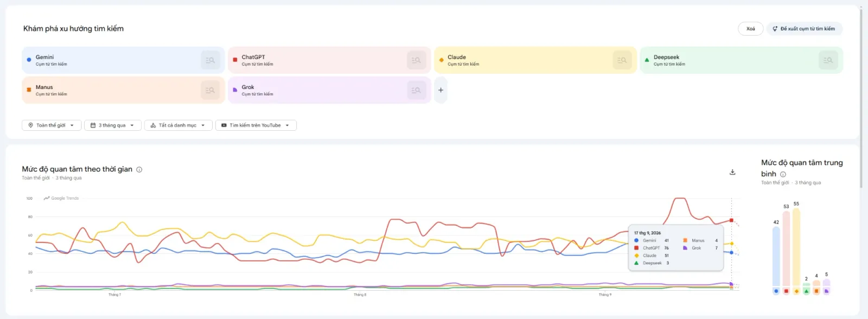Image resolution: width=868 pixels, height=319 pixels.
Task: Download the interest over time chart
Action: pos(732,172)
